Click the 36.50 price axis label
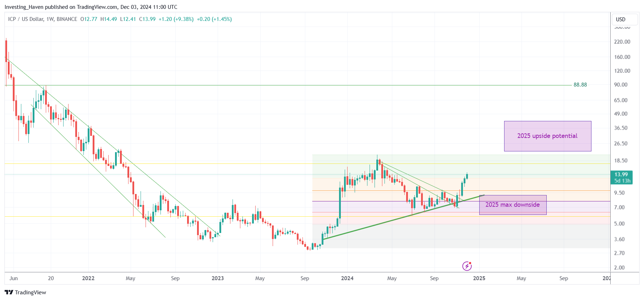The image size is (644, 300). (621, 128)
